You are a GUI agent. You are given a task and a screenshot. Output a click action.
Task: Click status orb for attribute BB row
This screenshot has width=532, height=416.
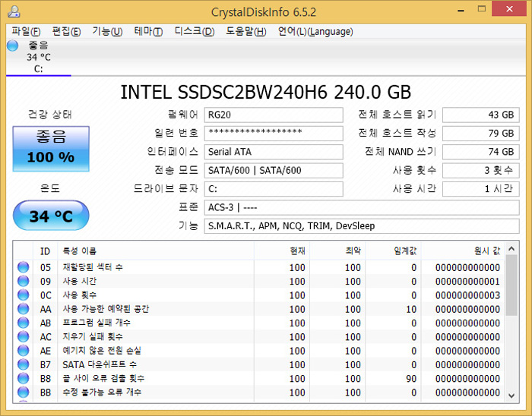pos(23,392)
